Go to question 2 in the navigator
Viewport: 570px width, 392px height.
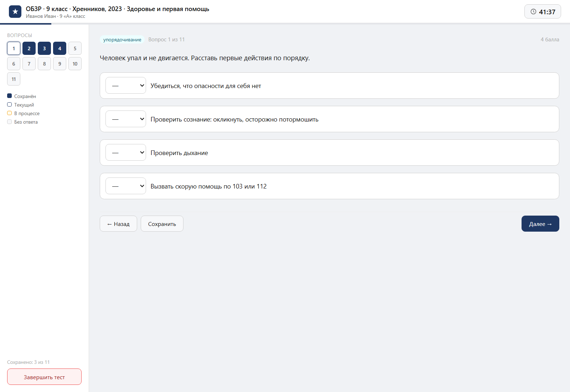[x=29, y=48]
